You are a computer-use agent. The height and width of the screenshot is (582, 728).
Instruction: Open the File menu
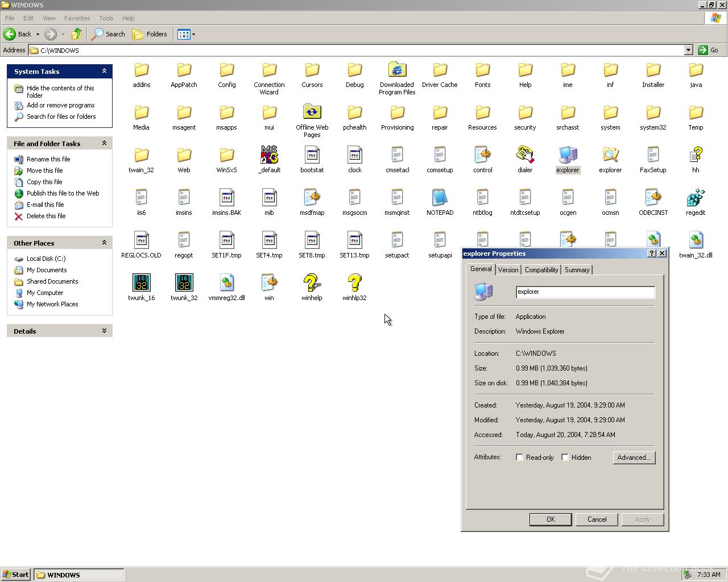(x=10, y=18)
